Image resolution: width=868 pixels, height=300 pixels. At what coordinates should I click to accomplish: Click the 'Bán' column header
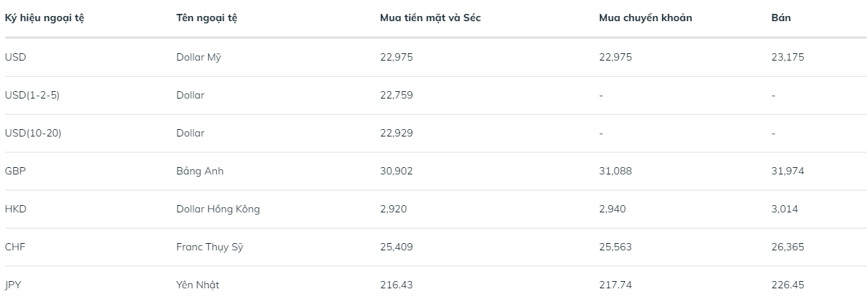(780, 18)
